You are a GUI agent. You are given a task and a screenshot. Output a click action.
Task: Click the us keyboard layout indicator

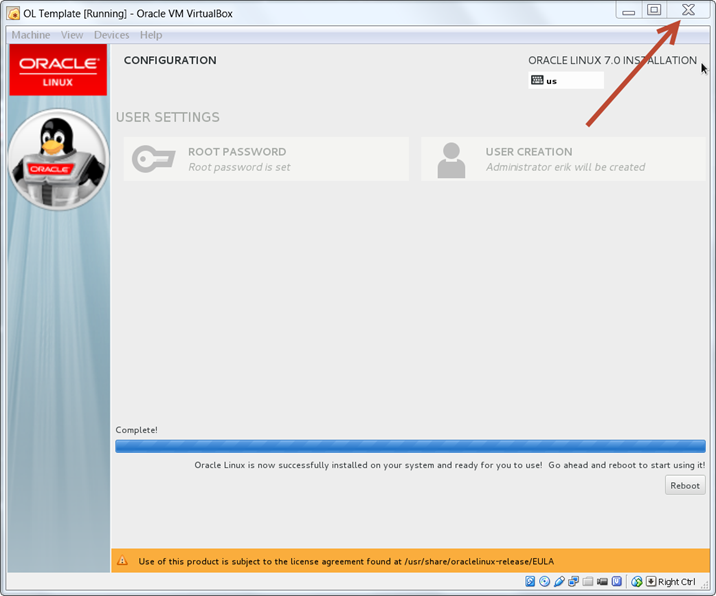point(566,81)
